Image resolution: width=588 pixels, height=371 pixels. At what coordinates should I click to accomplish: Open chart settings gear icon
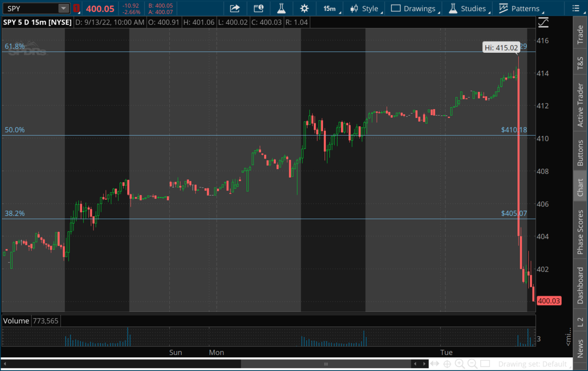coord(304,8)
